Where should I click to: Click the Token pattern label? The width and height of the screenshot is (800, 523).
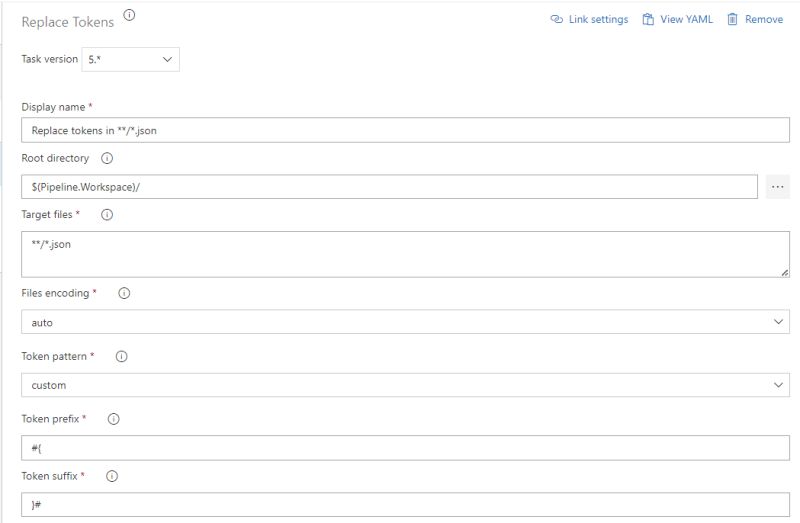pyautogui.click(x=54, y=357)
